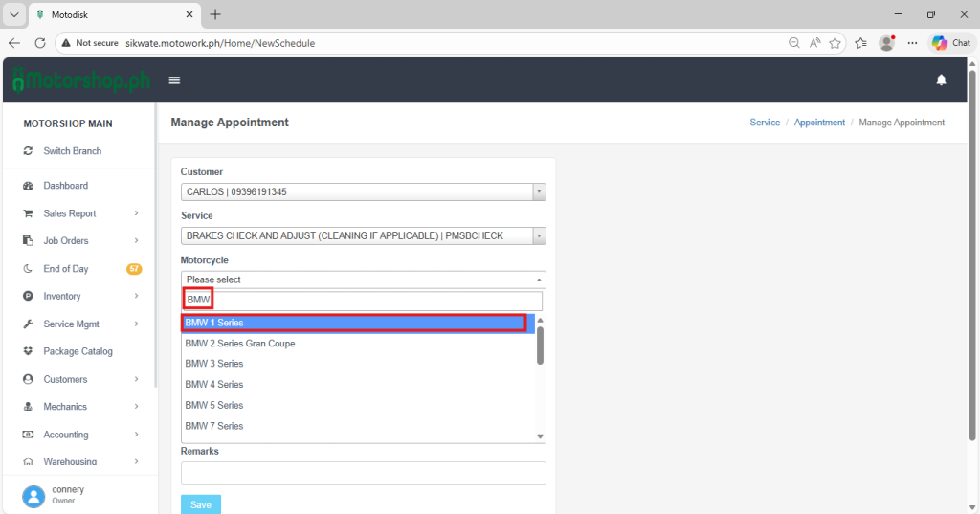
Task: Expand the Inventory submenu
Action: click(137, 297)
